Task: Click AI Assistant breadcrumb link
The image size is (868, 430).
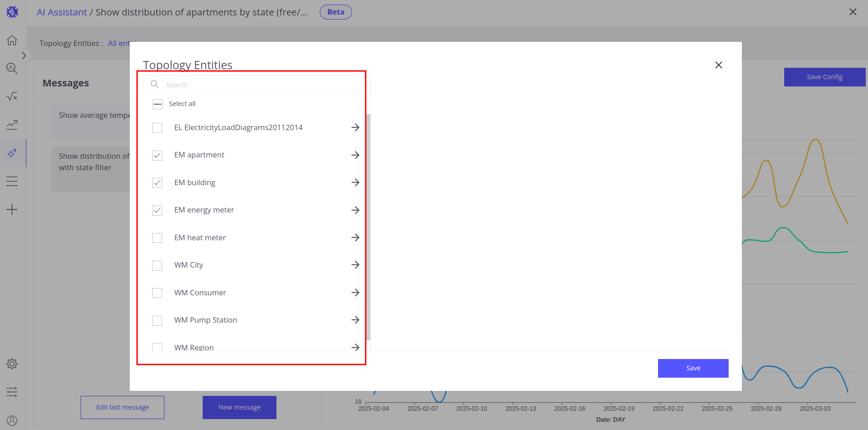Action: [x=62, y=12]
